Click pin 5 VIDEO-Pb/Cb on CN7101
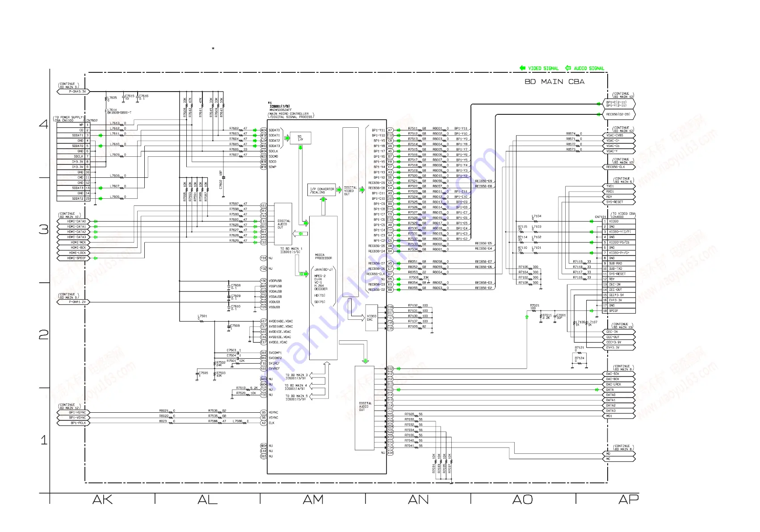Viewport: 760px width, 532px height. coord(619,243)
